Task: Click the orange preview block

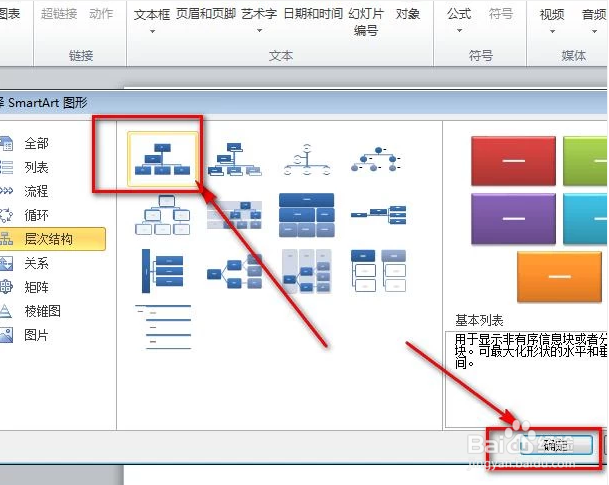Action: 559,276
